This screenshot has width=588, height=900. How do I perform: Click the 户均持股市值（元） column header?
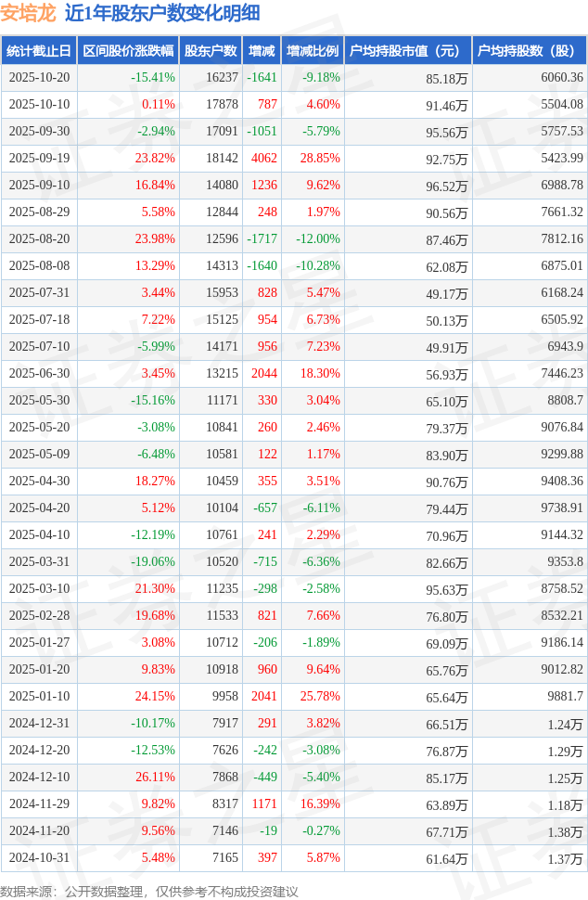[407, 51]
